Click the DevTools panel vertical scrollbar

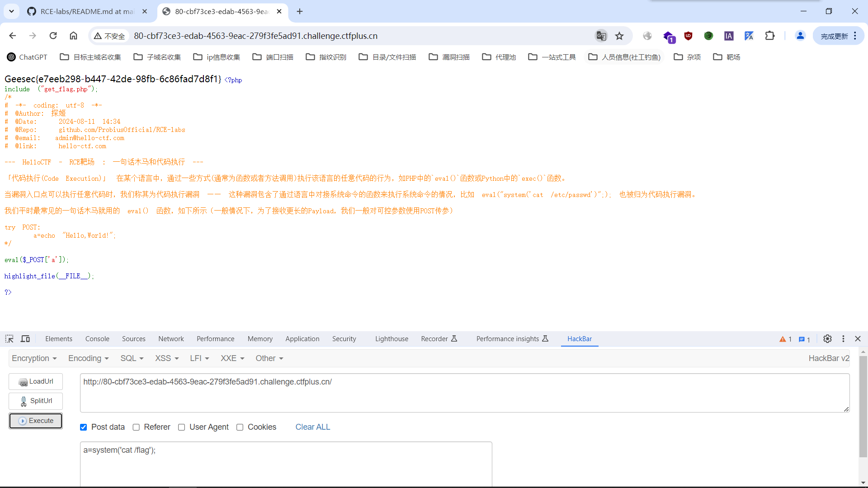point(863,407)
